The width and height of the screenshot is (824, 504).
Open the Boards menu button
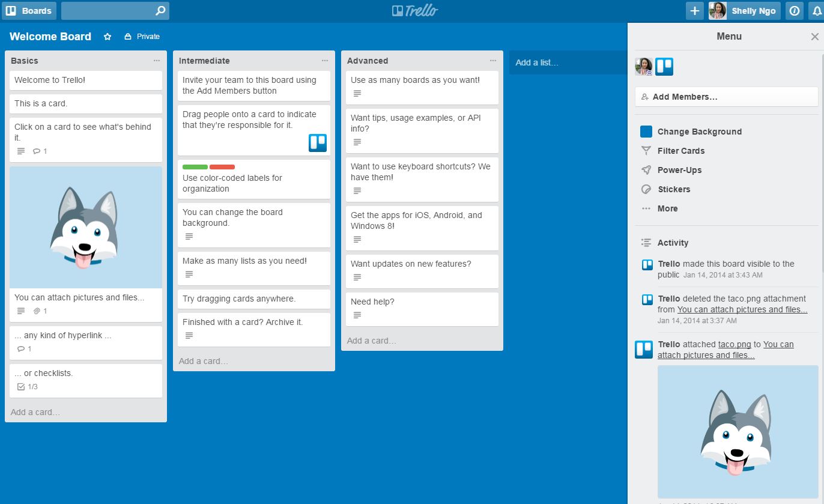(29, 11)
